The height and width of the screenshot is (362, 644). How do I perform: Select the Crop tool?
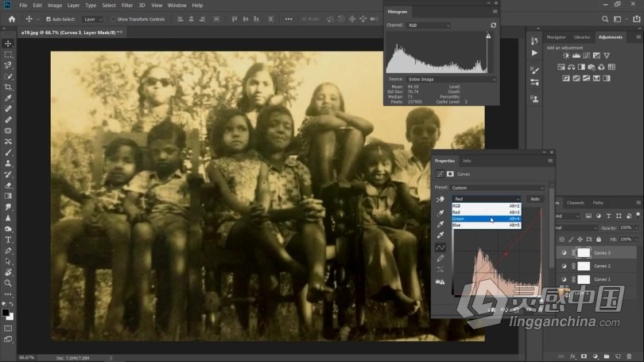8,87
